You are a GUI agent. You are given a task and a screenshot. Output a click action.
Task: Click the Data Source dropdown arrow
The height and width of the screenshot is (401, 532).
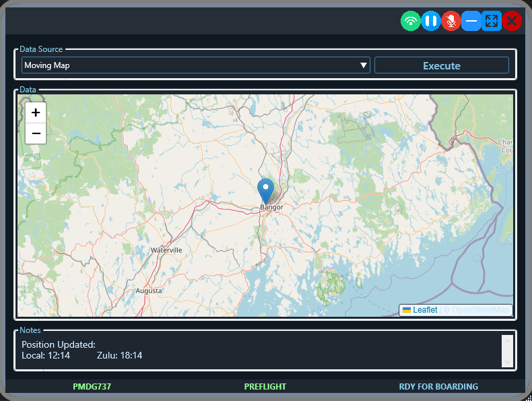point(364,65)
